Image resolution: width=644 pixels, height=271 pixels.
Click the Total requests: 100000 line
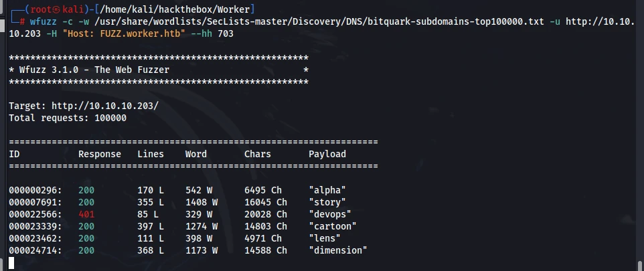68,118
